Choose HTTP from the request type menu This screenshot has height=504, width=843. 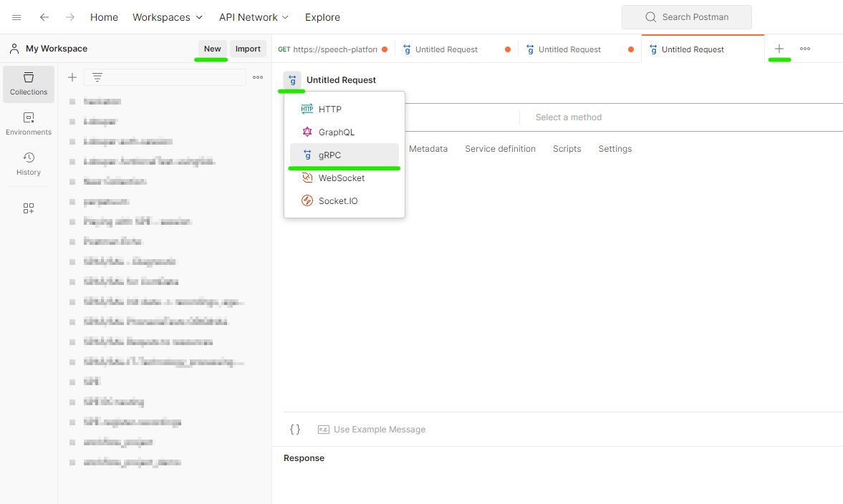(x=344, y=109)
